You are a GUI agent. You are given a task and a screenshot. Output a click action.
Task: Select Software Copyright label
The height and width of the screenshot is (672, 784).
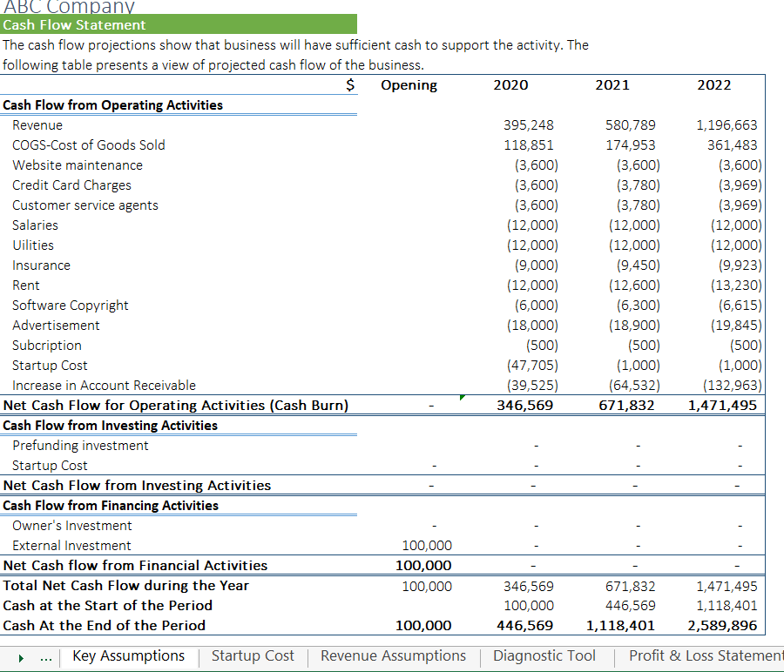pos(71,306)
